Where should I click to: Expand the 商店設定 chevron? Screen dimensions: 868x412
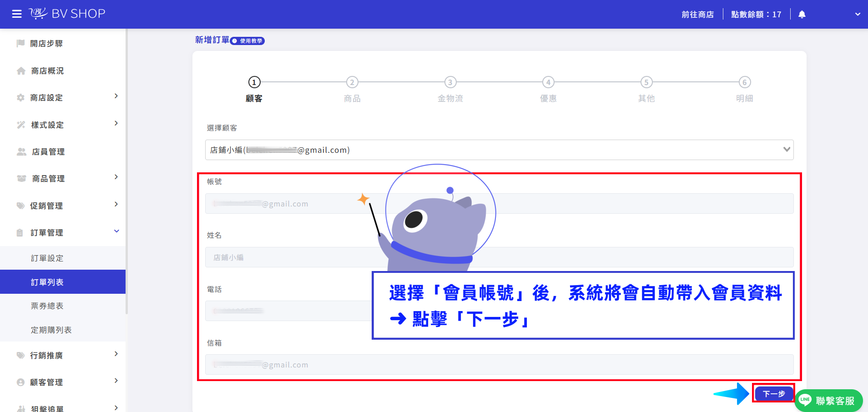[116, 96]
